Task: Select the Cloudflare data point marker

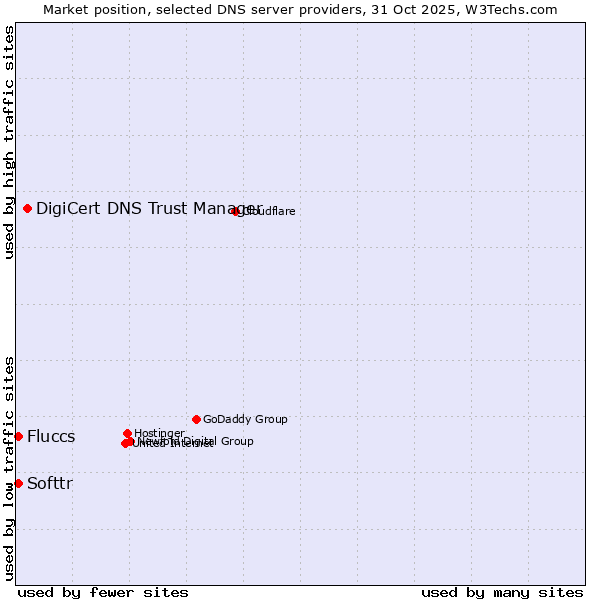Action: pyautogui.click(x=236, y=211)
